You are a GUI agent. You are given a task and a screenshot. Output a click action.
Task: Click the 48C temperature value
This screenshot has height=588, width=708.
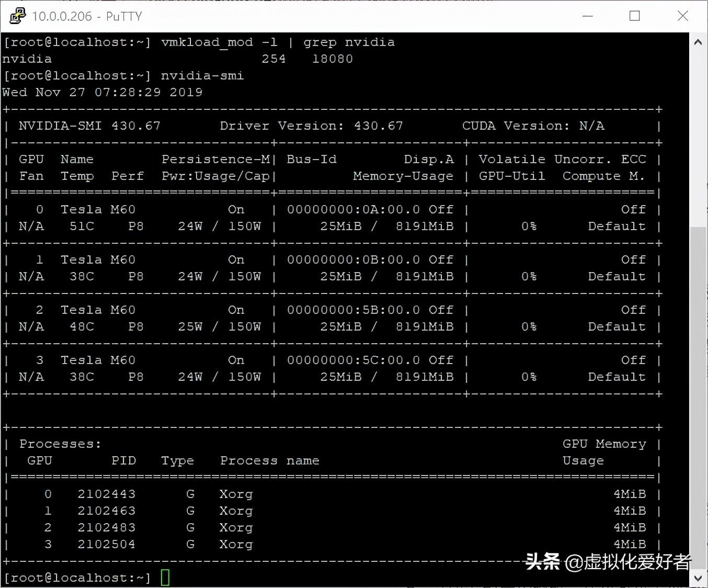point(82,327)
